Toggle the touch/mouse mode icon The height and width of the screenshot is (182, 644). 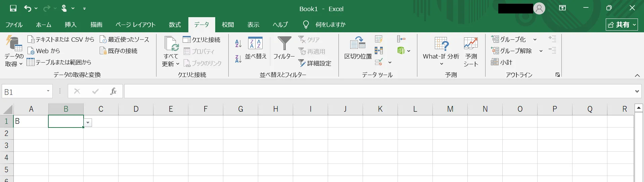click(64, 8)
